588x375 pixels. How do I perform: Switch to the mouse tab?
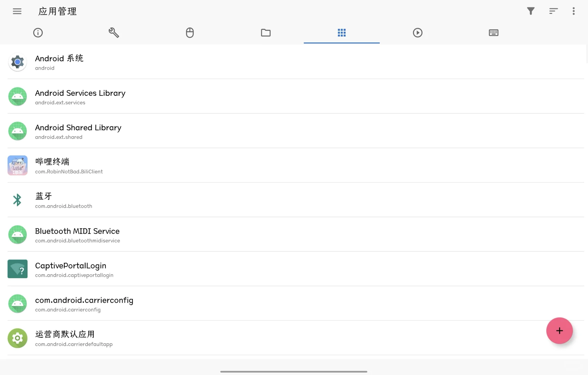coord(190,33)
